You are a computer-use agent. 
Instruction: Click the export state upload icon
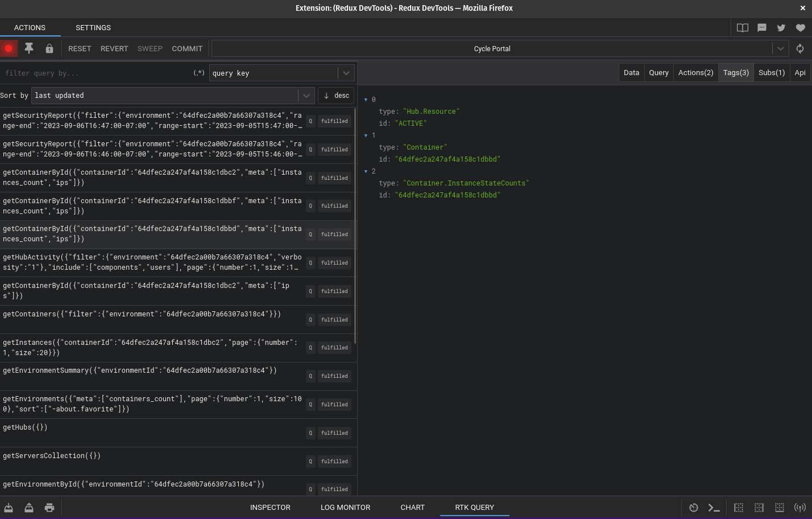[x=29, y=508]
